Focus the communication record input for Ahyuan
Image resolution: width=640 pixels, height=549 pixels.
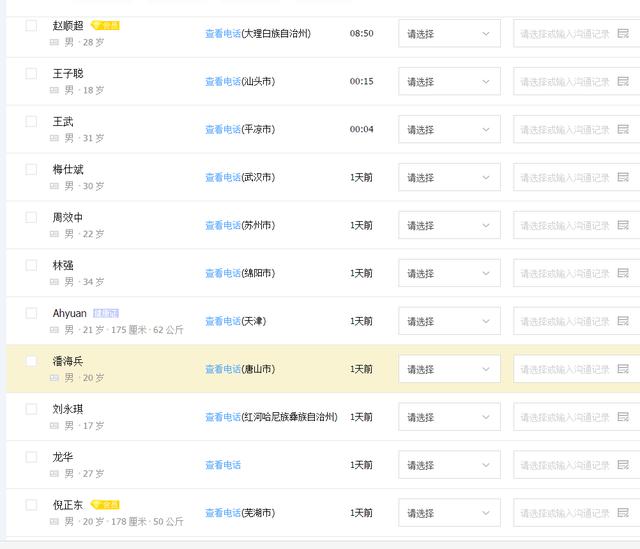tap(565, 321)
